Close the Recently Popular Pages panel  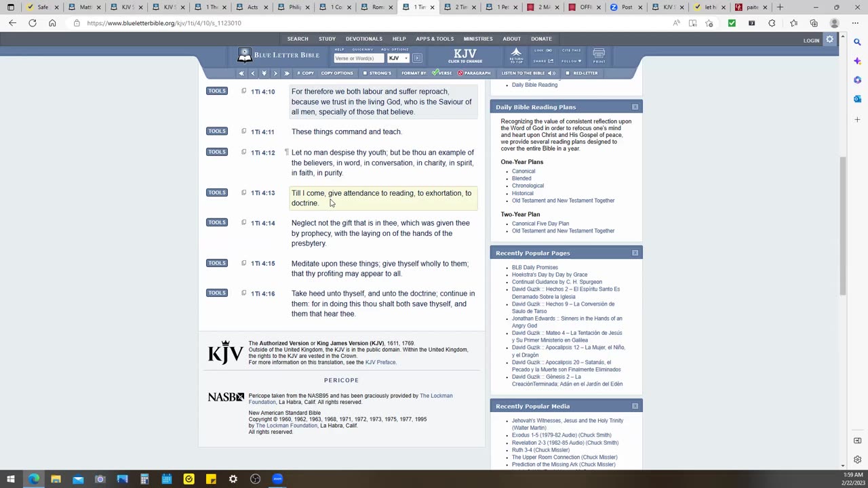point(635,253)
